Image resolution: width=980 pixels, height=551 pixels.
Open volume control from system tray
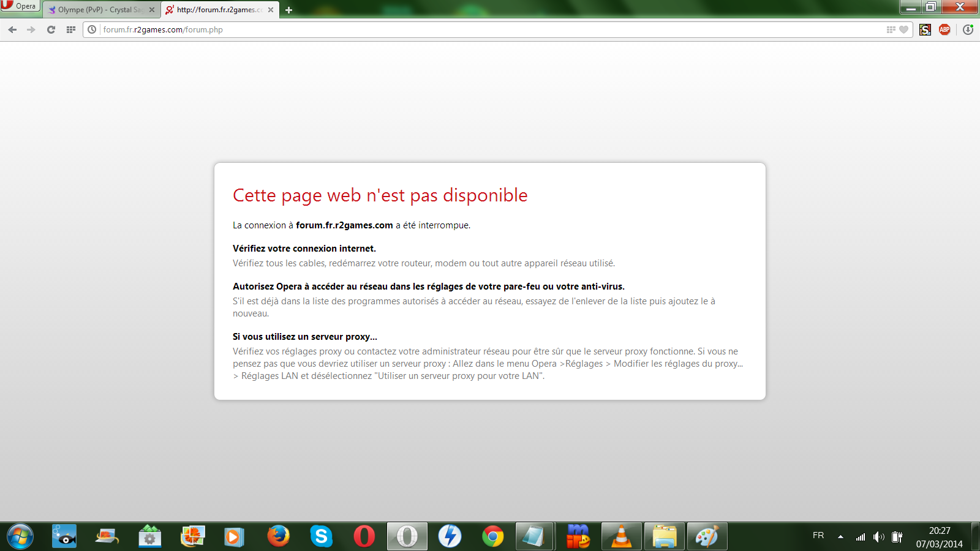(879, 537)
